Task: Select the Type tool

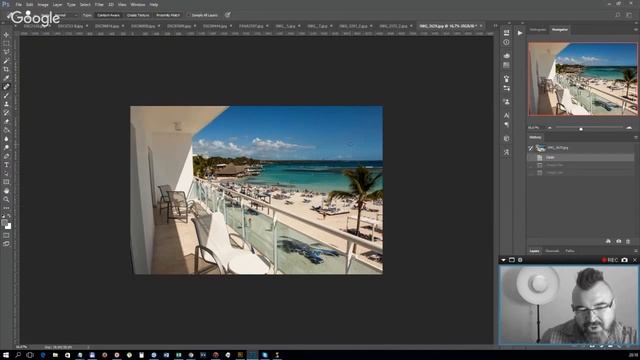Action: click(x=6, y=164)
